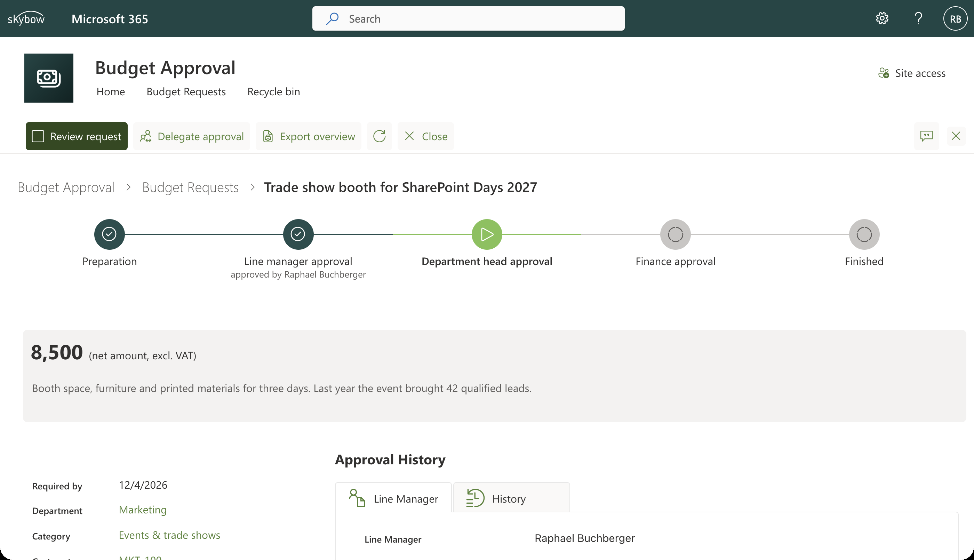The image size is (974, 560).
Task: Click the Close toolbar button
Action: 426,136
